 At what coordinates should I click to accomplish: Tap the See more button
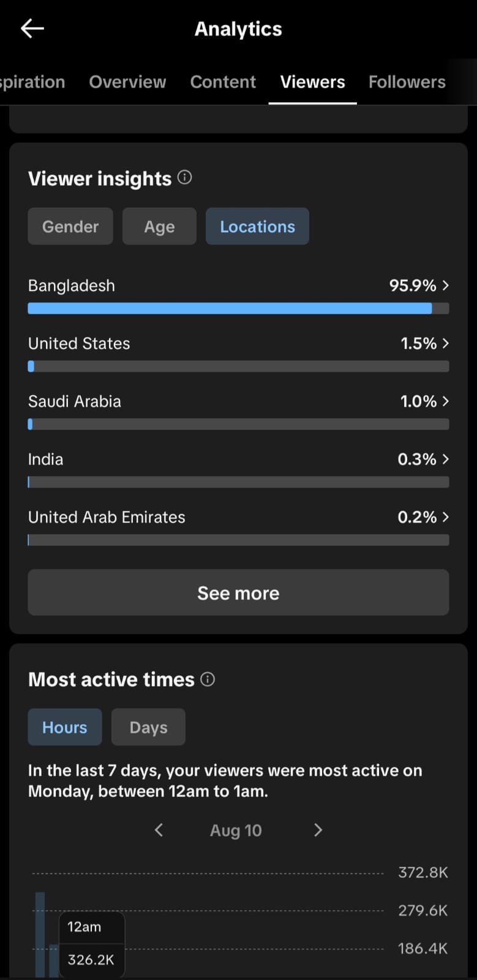[238, 593]
